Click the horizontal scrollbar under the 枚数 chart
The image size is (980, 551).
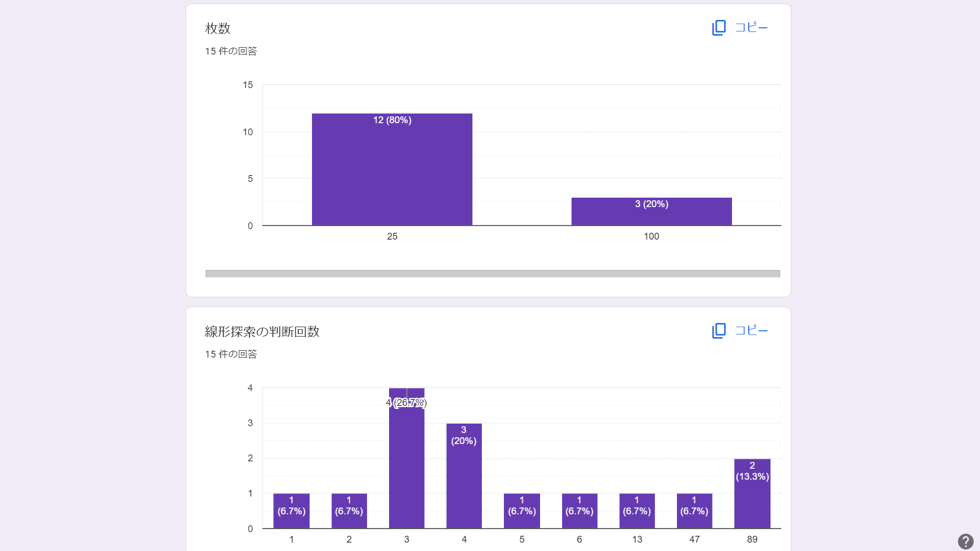point(492,274)
